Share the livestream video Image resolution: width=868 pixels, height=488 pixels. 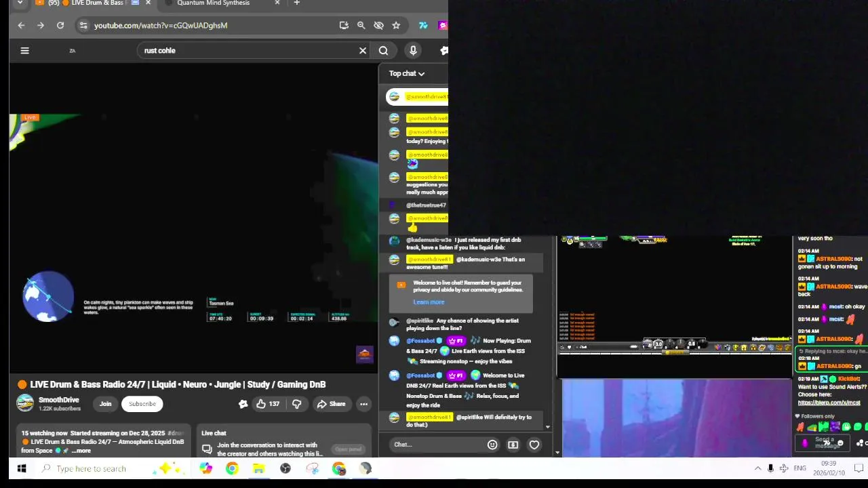[x=331, y=404]
